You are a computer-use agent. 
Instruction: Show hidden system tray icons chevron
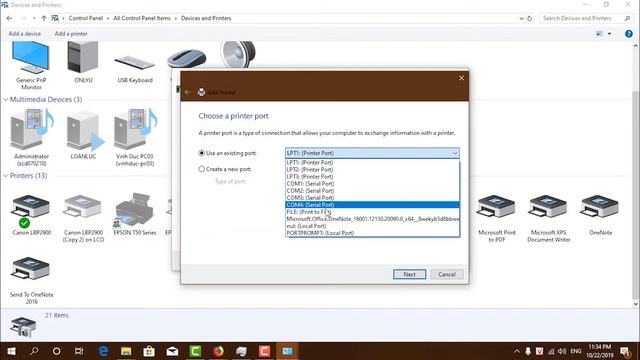(517, 351)
